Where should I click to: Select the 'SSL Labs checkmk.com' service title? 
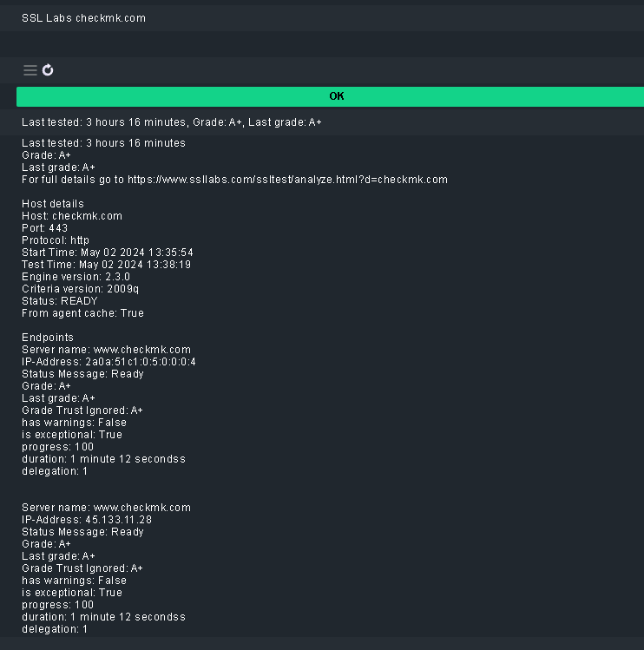(84, 18)
